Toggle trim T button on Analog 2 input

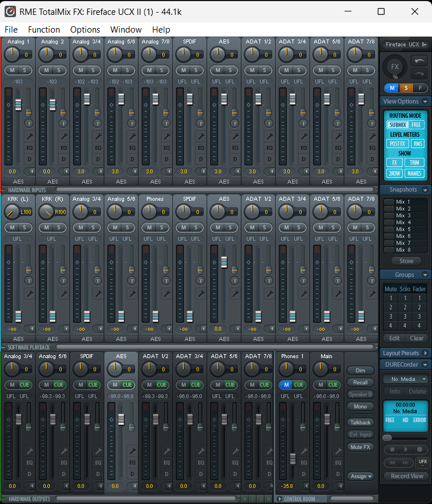click(63, 124)
